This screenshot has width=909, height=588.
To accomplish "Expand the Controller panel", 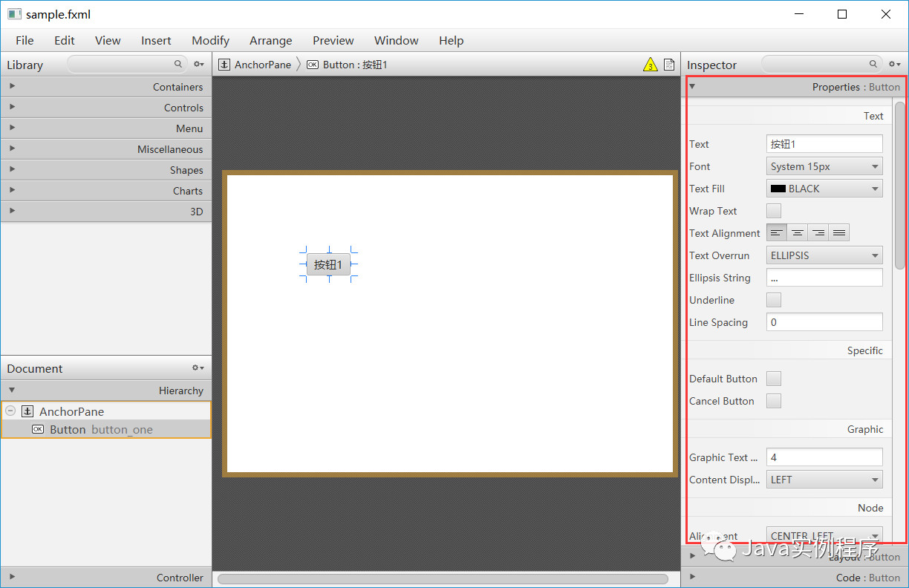I will pyautogui.click(x=12, y=577).
